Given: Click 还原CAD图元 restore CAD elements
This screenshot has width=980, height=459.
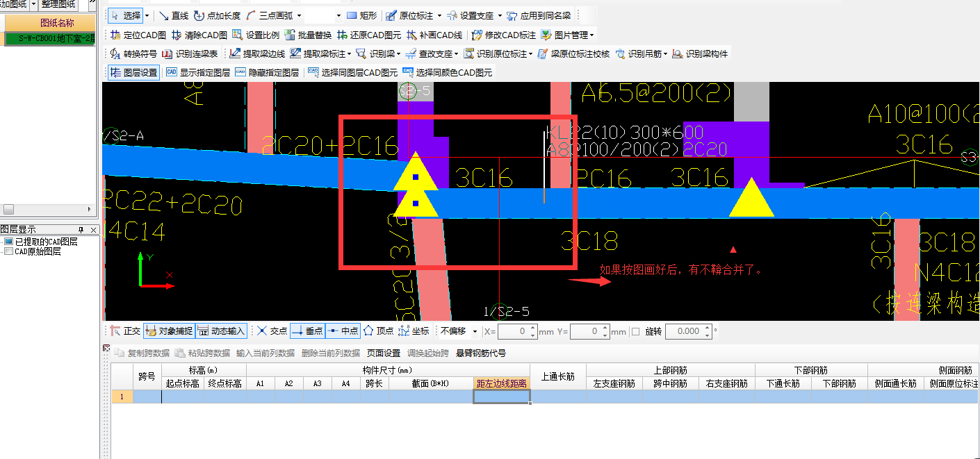Looking at the screenshot, I should click(369, 35).
